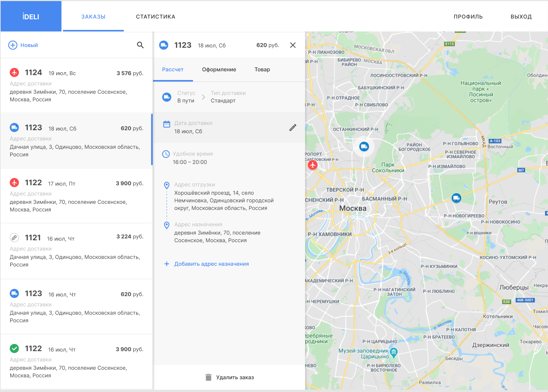Image resolution: width=548 pixels, height=392 pixels.
Task: Open order 1122 dated 17 июл, Пт
Action: tap(77, 196)
